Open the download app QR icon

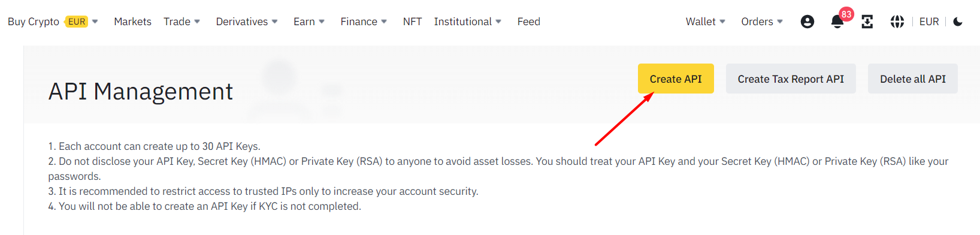(867, 22)
